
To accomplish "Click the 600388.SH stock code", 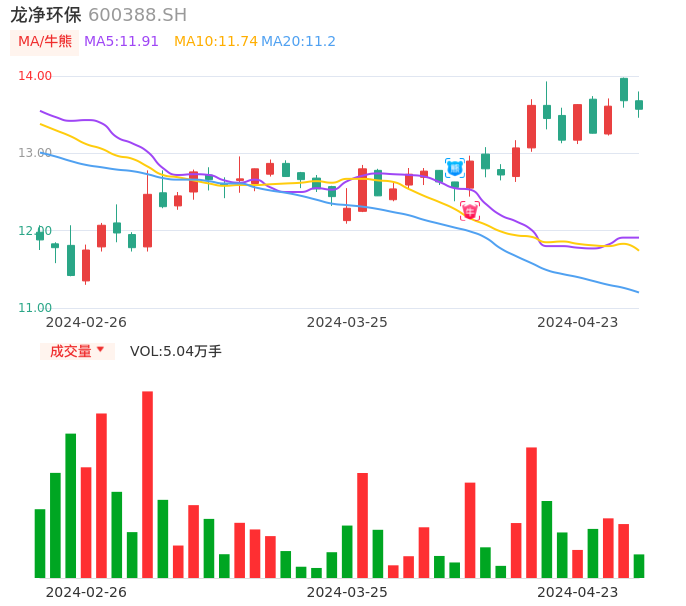I will coord(137,15).
